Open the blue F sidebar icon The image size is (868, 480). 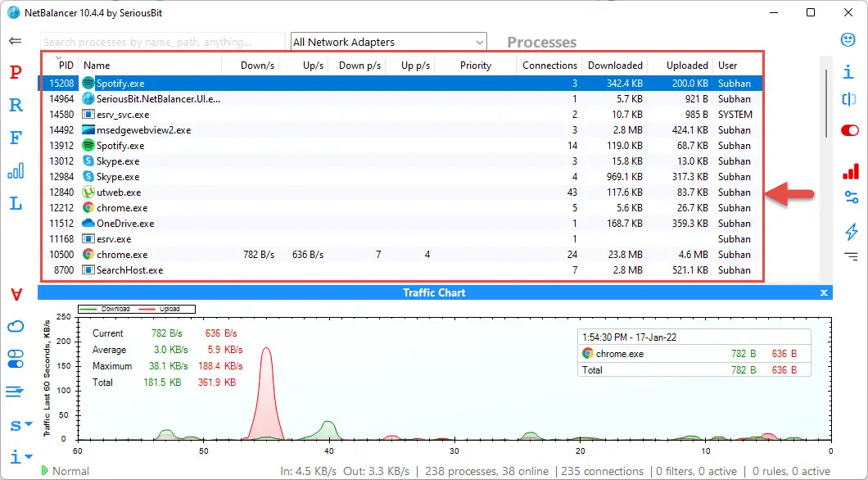coord(16,138)
